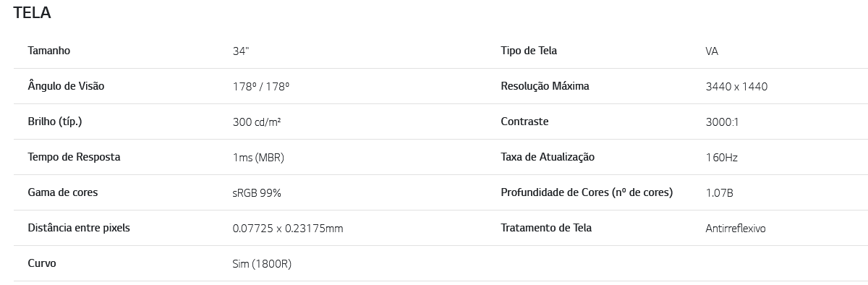Click the Sim (1800R) curve value
This screenshot has width=868, height=285.
(262, 264)
